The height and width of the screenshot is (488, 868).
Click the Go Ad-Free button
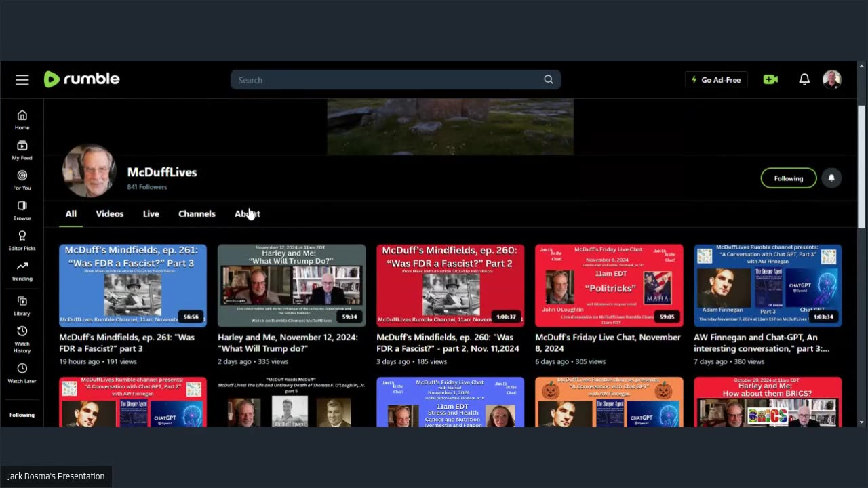coord(716,80)
